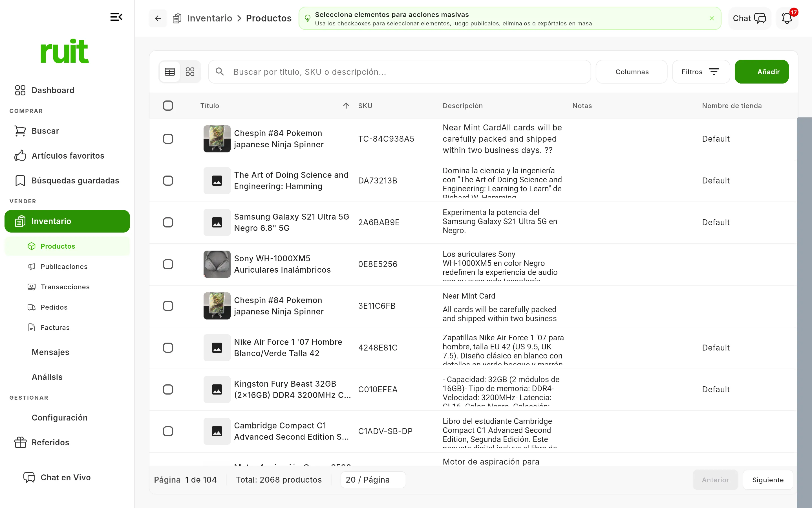This screenshot has height=508, width=812.
Task: Click the inventory clipboard icon in breadcrumb
Action: [x=177, y=18]
